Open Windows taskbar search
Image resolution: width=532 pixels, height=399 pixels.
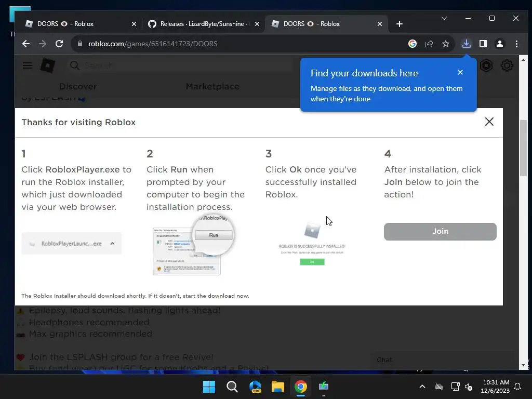click(232, 387)
